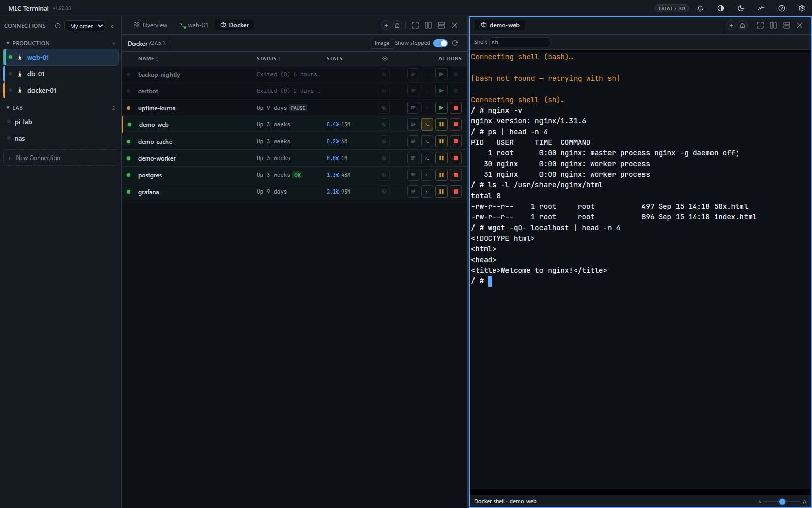The width and height of the screenshot is (812, 508).
Task: Stop the postgres container
Action: (456, 175)
